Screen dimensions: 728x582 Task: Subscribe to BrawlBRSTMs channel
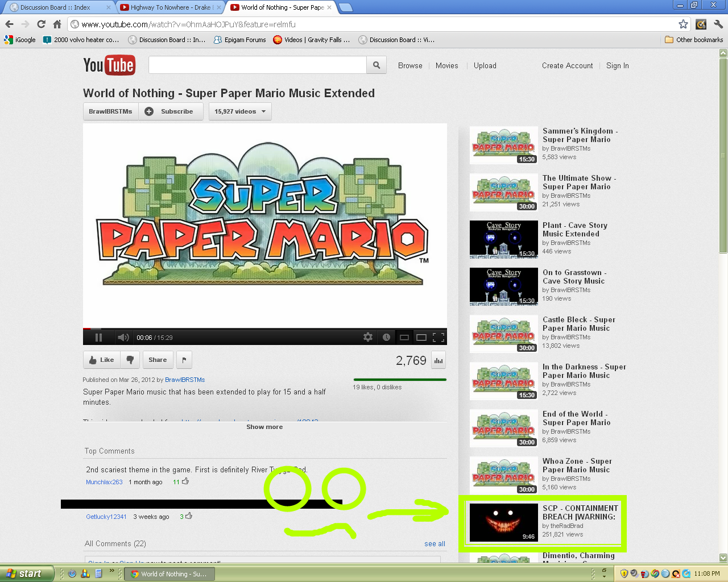pyautogui.click(x=171, y=111)
